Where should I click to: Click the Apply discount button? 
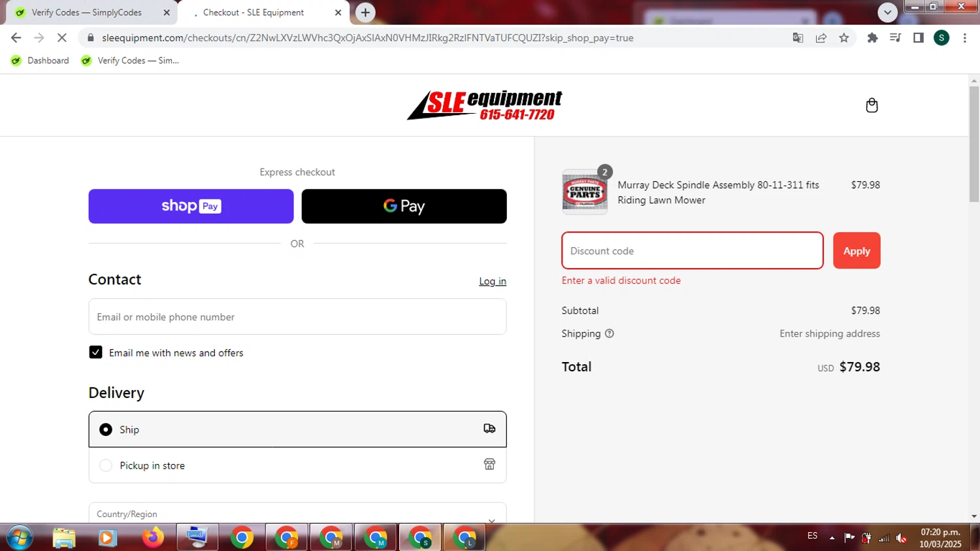[857, 250]
